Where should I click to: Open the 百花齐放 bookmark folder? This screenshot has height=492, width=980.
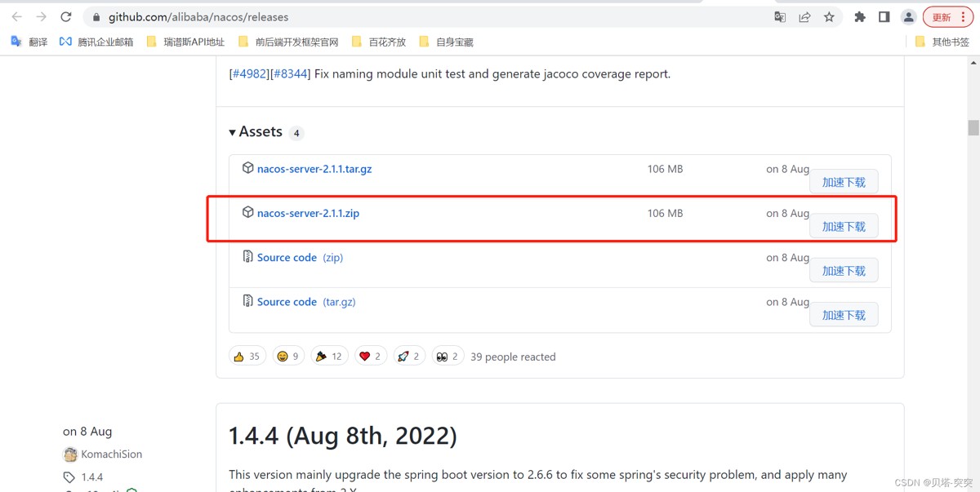point(378,42)
